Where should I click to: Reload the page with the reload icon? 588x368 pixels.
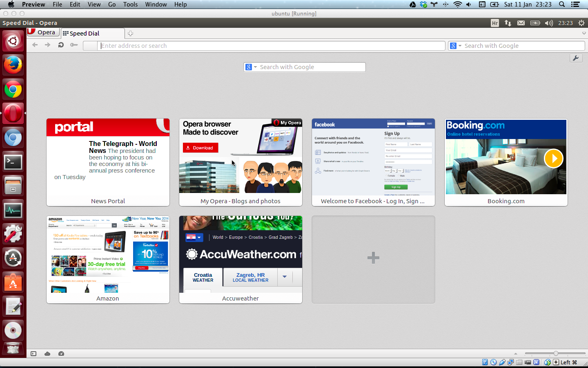click(61, 45)
